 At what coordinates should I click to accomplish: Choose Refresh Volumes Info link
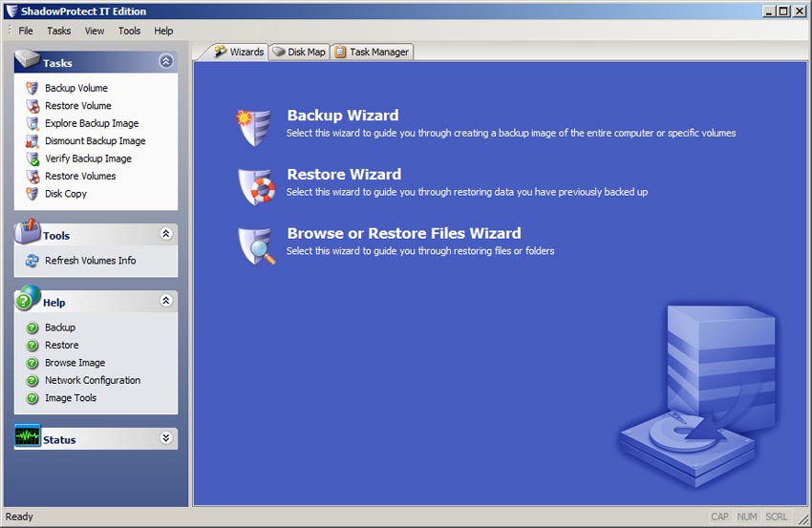(90, 261)
